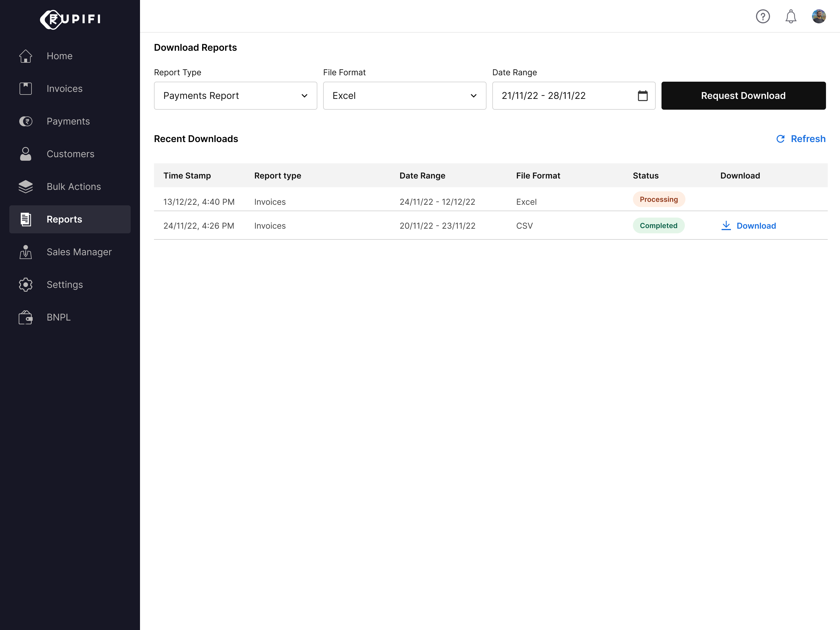Click Download column header
Viewport: 840px width, 630px height.
740,176
